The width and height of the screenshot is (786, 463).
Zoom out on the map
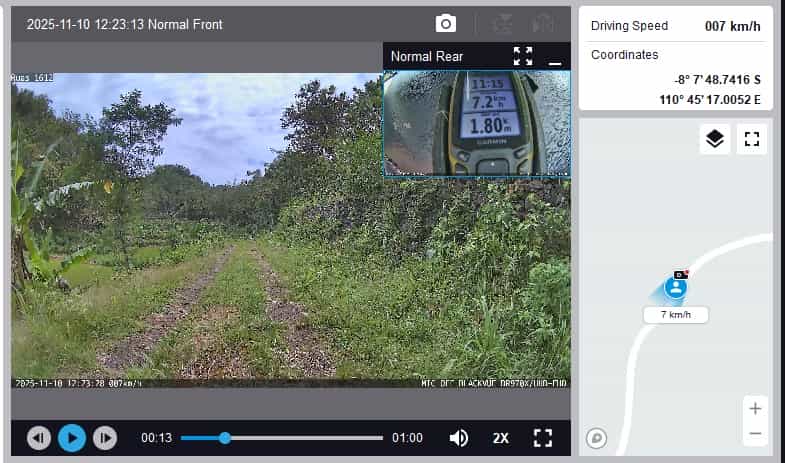pos(755,434)
